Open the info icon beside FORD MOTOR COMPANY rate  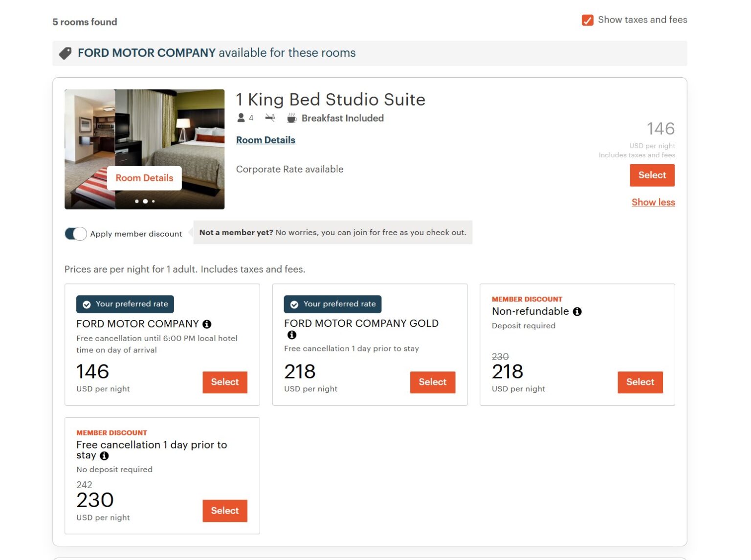[x=208, y=323]
